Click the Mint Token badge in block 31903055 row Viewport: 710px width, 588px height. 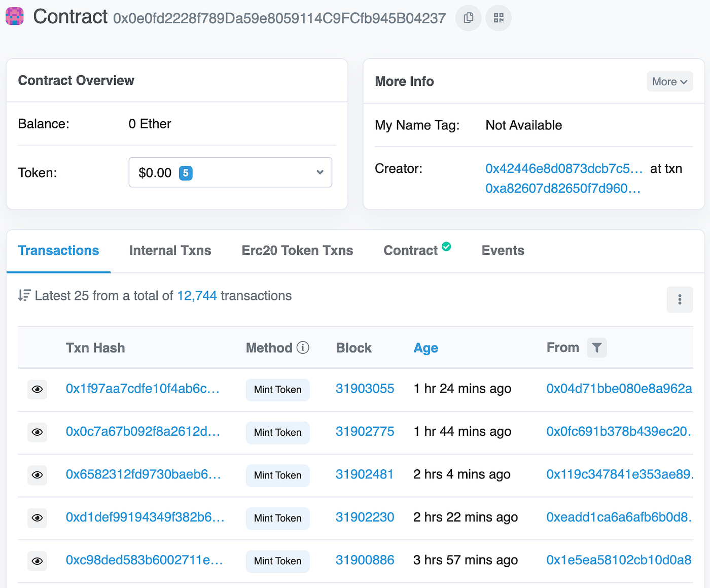click(x=277, y=390)
